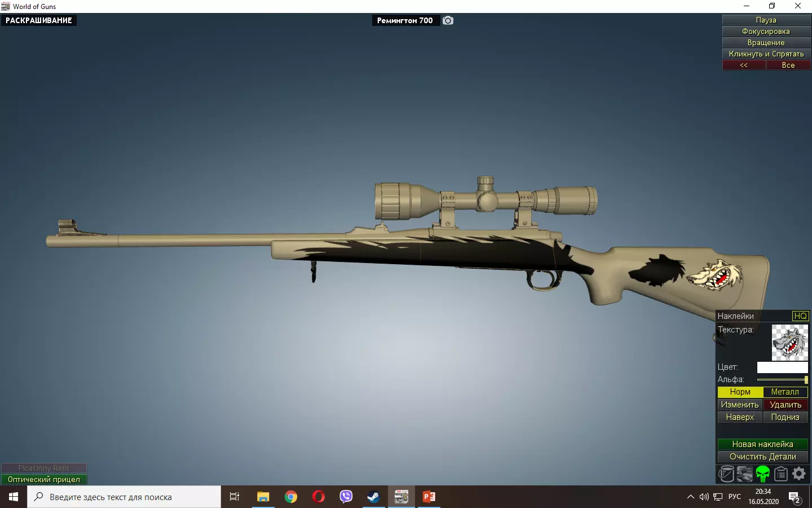Show hidden system tray icons
This screenshot has width=812, height=508.
[x=690, y=497]
